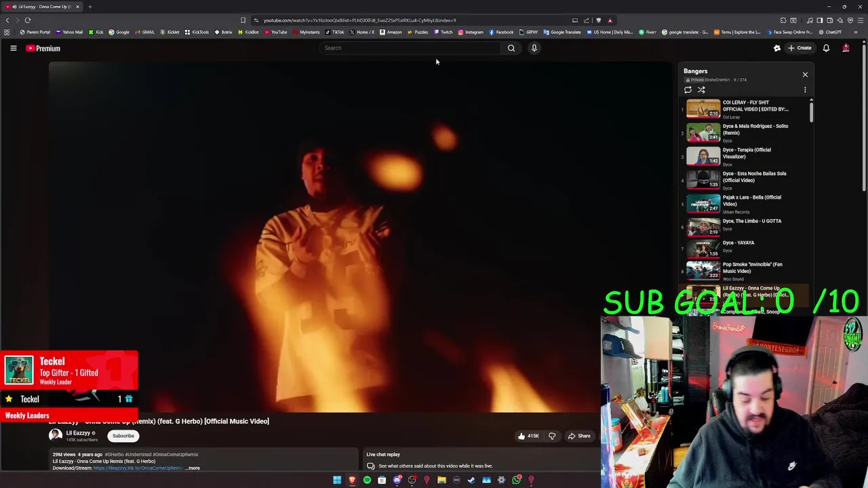The width and height of the screenshot is (868, 488).
Task: Click the #OnnaComeUpRemix hashtag
Action: [x=175, y=455]
